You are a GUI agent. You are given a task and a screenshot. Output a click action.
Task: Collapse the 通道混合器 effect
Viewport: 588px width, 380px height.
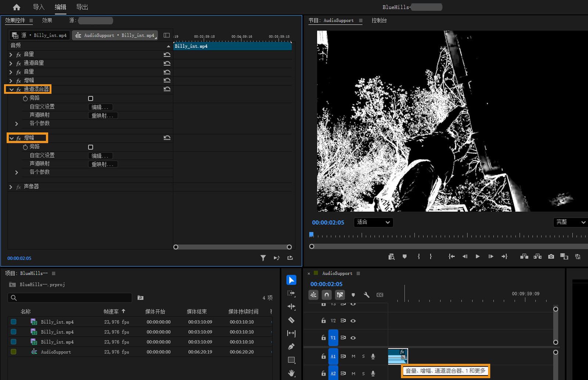click(11, 89)
